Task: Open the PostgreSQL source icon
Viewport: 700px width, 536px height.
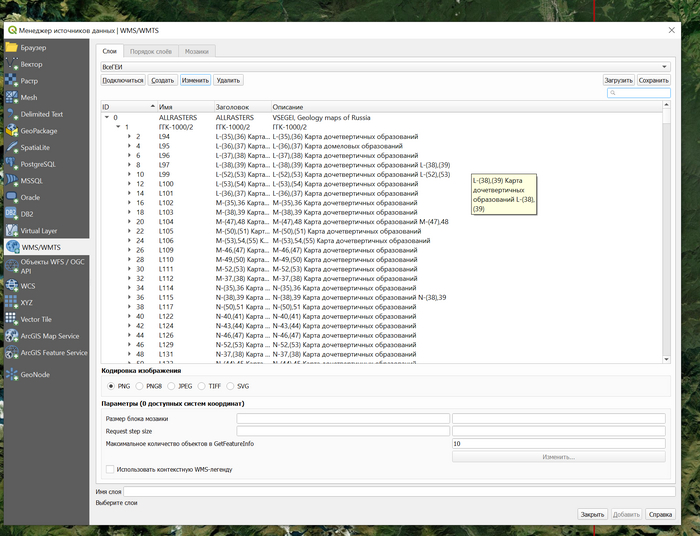Action: point(12,164)
